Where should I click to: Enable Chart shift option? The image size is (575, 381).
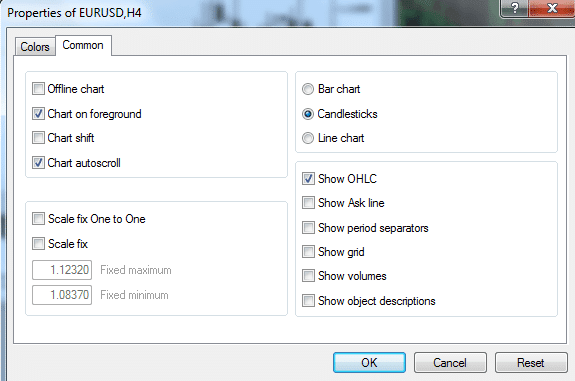pos(38,138)
